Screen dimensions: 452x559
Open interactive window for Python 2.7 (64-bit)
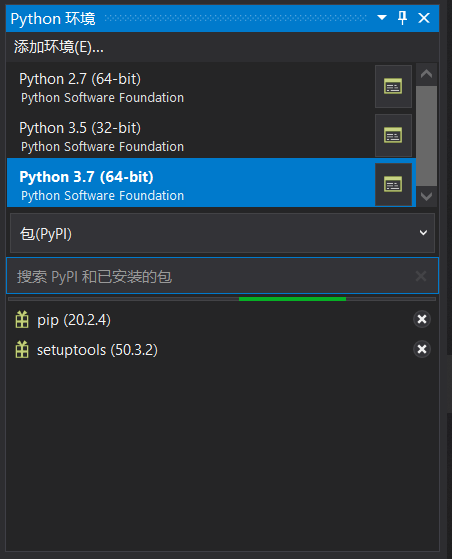click(393, 86)
